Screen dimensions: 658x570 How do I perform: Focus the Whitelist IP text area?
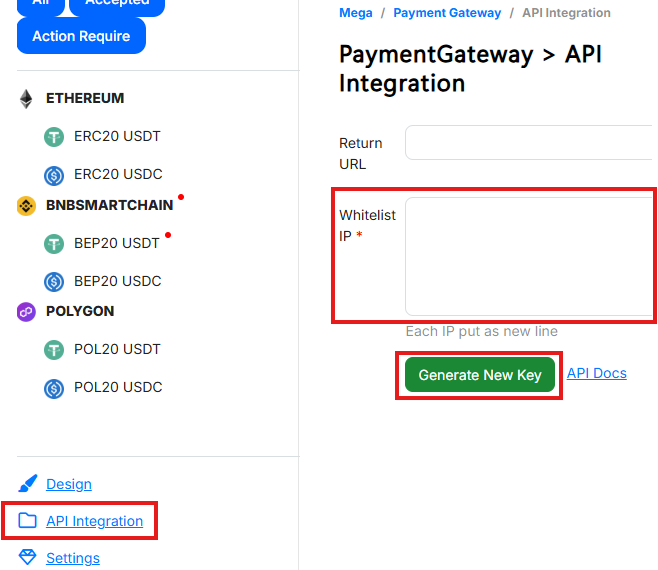click(x=529, y=256)
